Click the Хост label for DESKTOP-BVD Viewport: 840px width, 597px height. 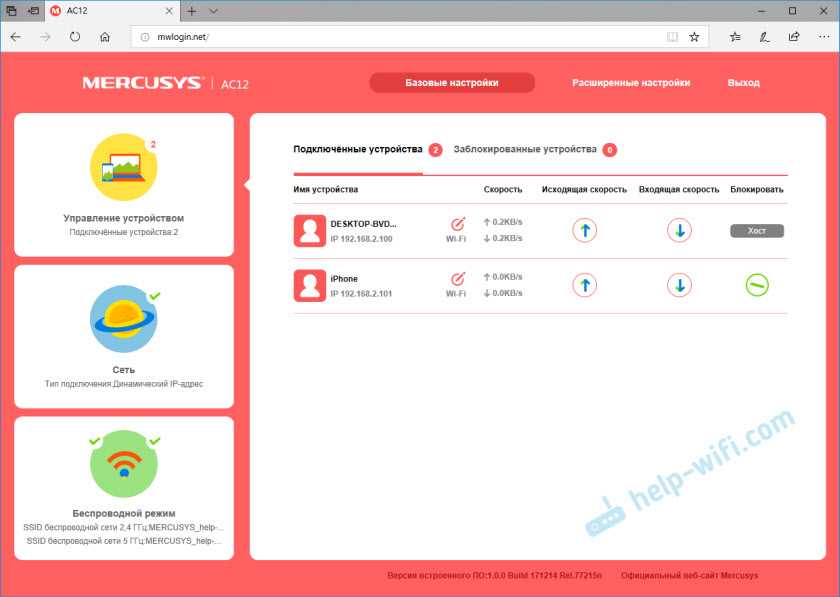[757, 230]
